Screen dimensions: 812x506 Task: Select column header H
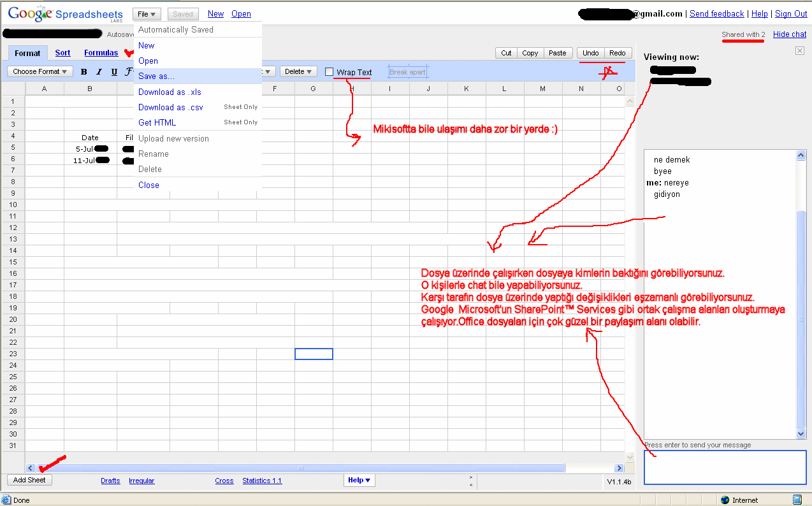(x=351, y=89)
